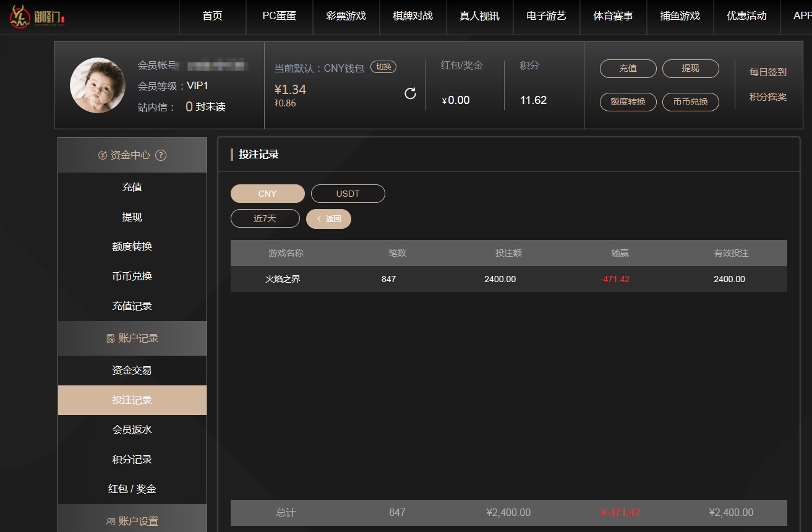Open the 积分摇奖 link
812x532 pixels.
pos(768,97)
